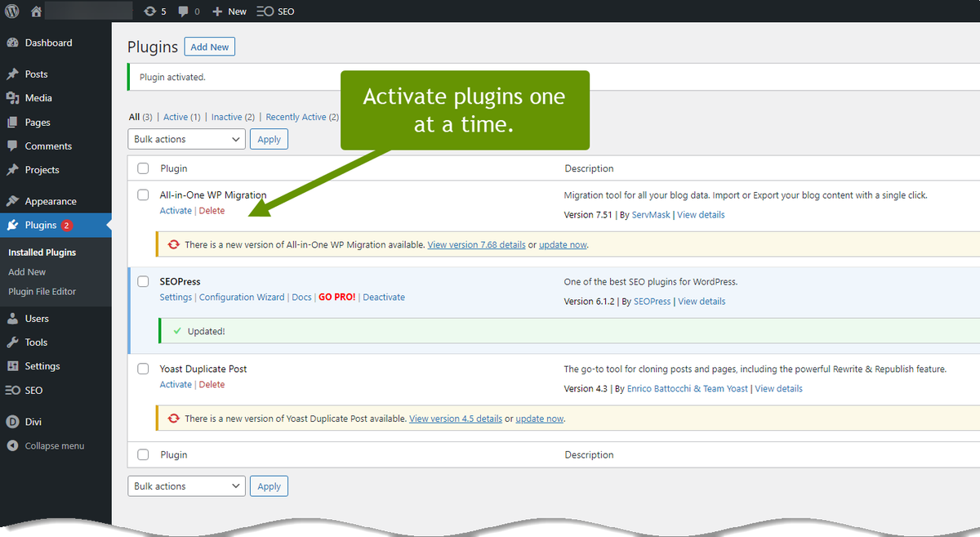This screenshot has width=980, height=537.
Task: Open Posts menu in sidebar
Action: click(36, 74)
